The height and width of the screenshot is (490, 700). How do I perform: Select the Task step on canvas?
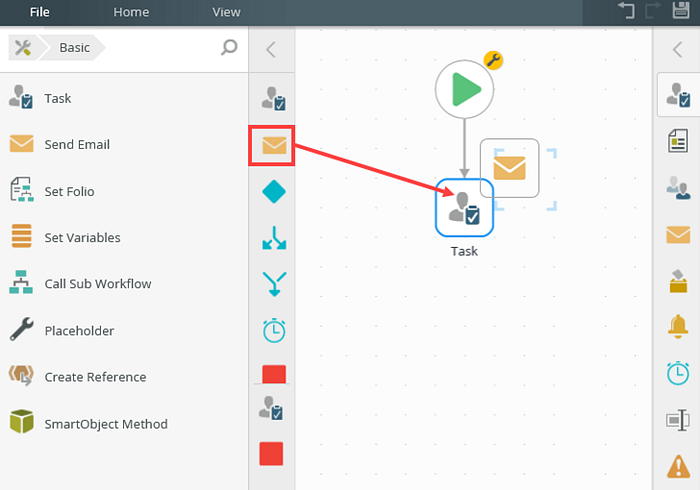tap(464, 208)
